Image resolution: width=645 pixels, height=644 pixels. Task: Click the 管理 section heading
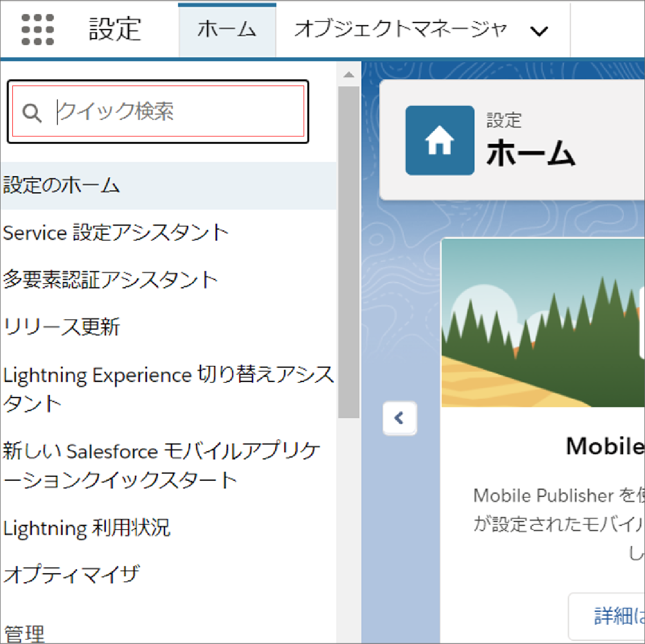point(24,634)
